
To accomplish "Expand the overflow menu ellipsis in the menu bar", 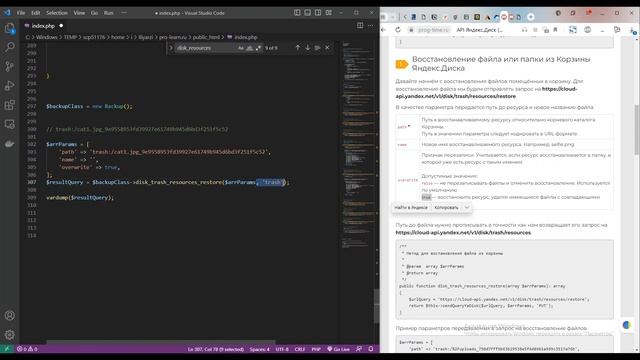I will point(124,13).
